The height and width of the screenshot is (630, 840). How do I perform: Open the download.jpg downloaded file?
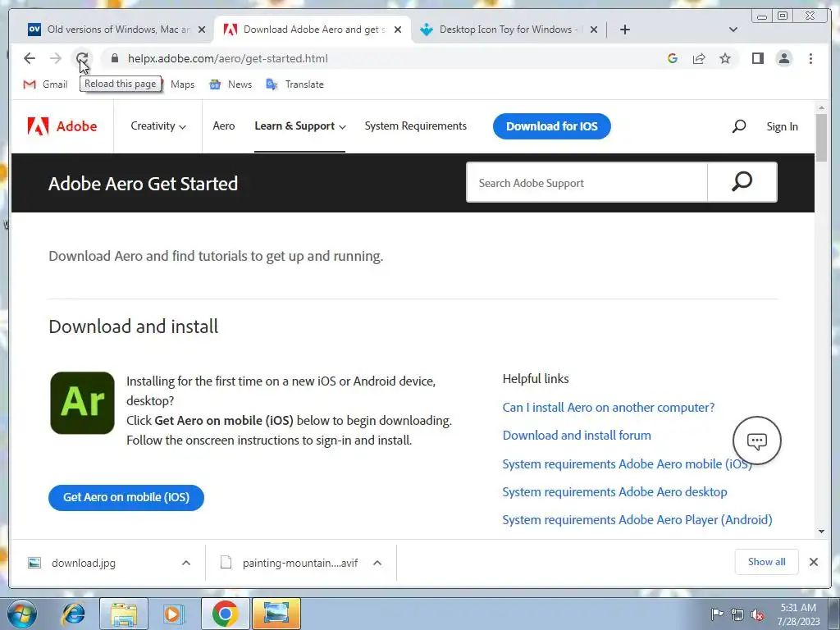click(x=84, y=563)
